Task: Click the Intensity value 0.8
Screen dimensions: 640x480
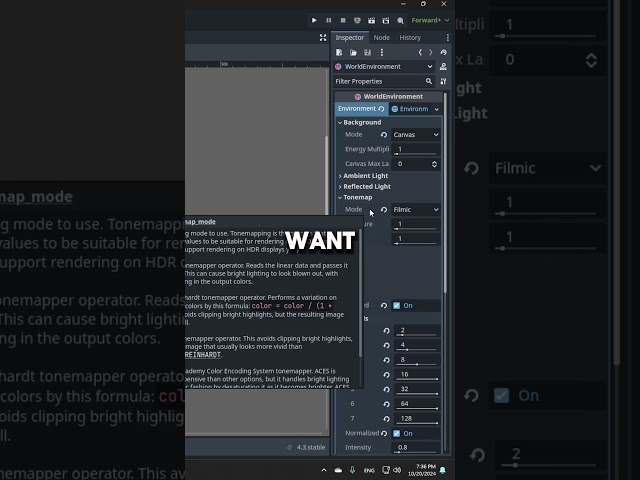Action: [x=417, y=447]
